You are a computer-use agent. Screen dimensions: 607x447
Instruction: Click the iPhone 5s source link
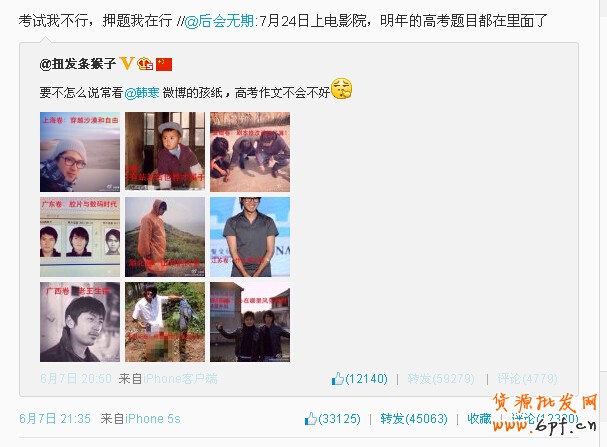153,419
